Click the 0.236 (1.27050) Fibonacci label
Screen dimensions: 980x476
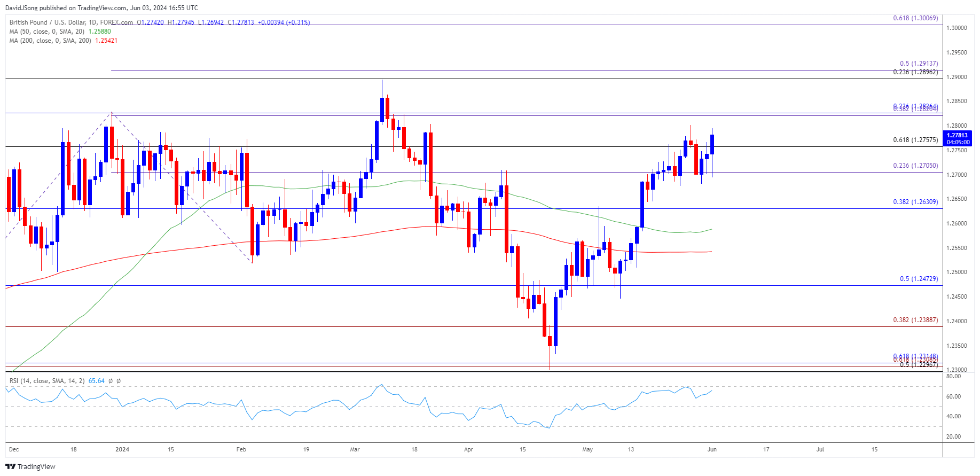[915, 166]
